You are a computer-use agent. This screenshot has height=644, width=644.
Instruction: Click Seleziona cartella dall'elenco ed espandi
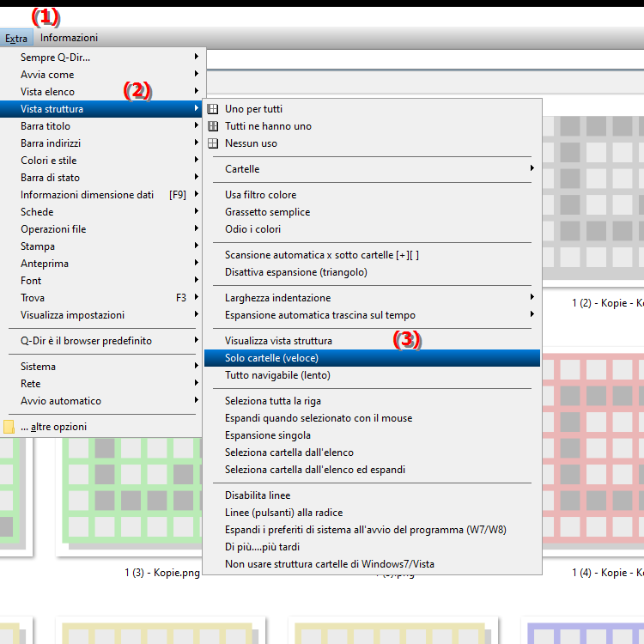tap(372, 470)
